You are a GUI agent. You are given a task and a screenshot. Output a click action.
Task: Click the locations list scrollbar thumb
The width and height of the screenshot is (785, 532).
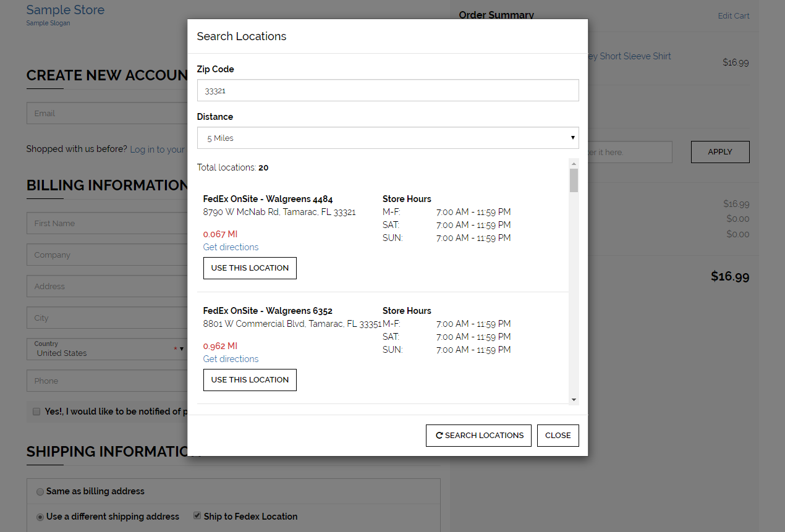(574, 180)
